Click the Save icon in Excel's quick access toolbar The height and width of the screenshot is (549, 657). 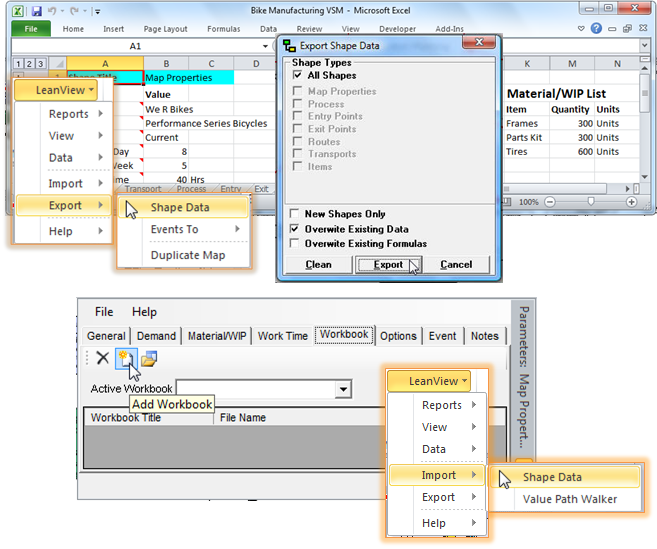36,11
